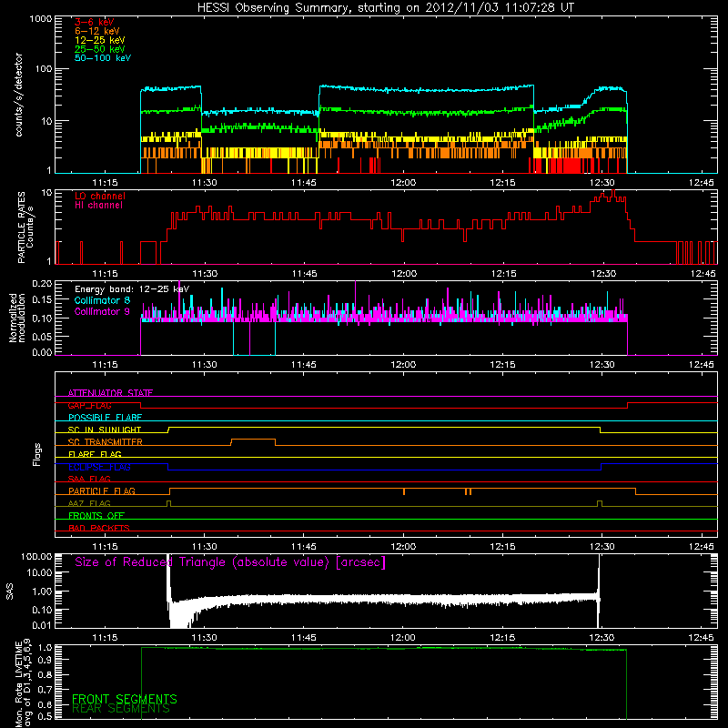Click the 12:15 tick under modulation plot
Image resolution: width=728 pixels, height=728 pixels.
[503, 365]
